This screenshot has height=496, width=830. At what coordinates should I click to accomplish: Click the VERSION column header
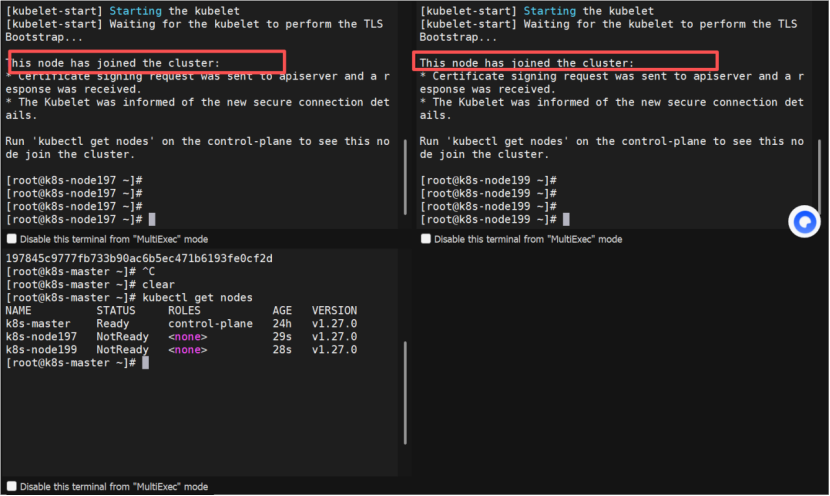pyautogui.click(x=335, y=310)
